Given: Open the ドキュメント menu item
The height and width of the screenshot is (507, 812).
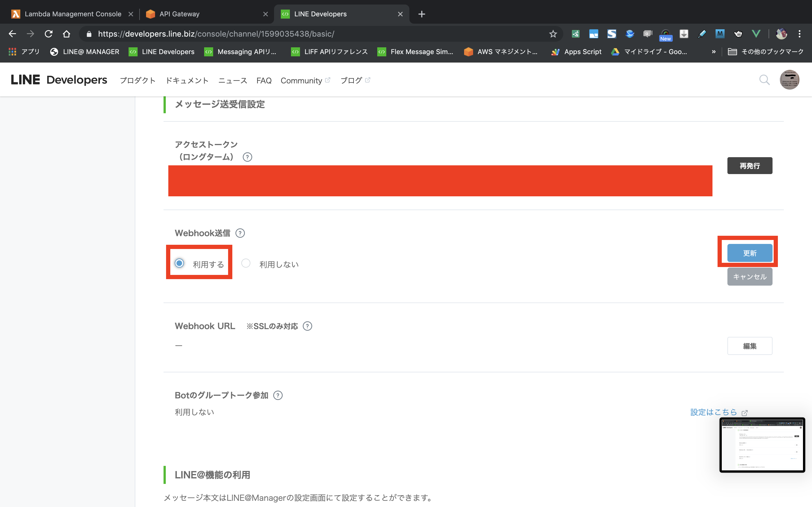Looking at the screenshot, I should [187, 81].
